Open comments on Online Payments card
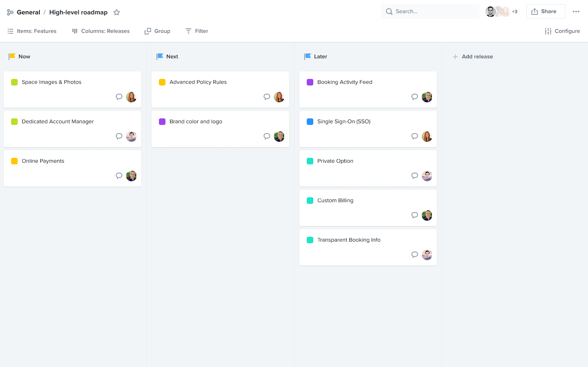The height and width of the screenshot is (367, 588). (x=119, y=176)
